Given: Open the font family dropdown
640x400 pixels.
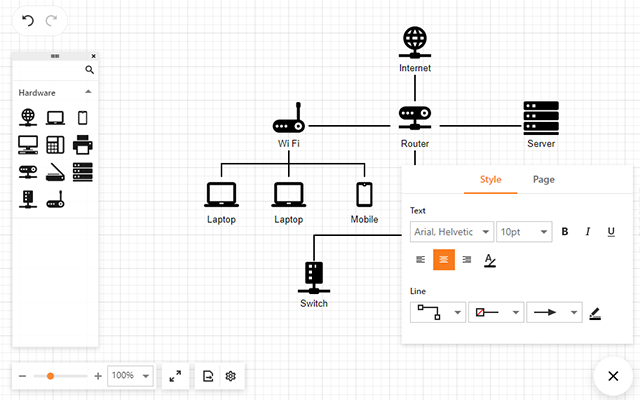Looking at the screenshot, I should click(x=452, y=232).
